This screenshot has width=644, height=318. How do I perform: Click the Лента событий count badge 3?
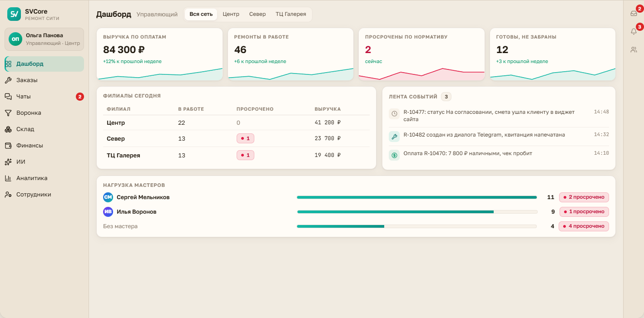point(446,97)
